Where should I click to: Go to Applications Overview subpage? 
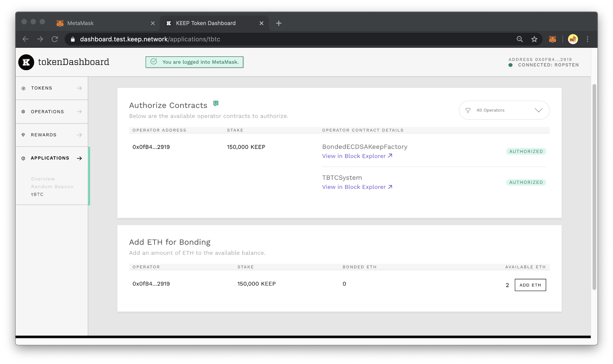(43, 179)
